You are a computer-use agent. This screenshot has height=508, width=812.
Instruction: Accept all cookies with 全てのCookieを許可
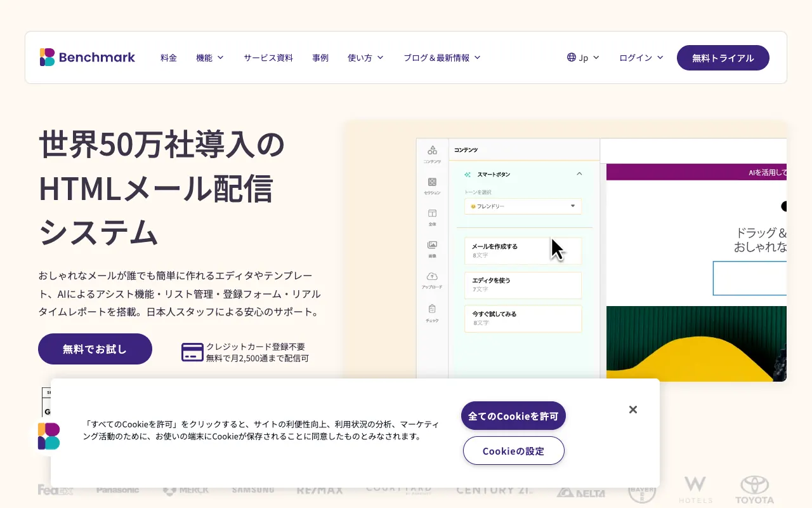point(513,416)
